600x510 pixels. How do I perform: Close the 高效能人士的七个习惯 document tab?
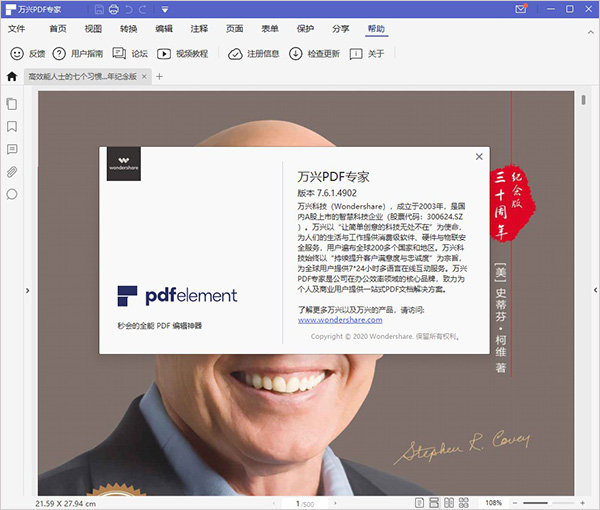(144, 77)
